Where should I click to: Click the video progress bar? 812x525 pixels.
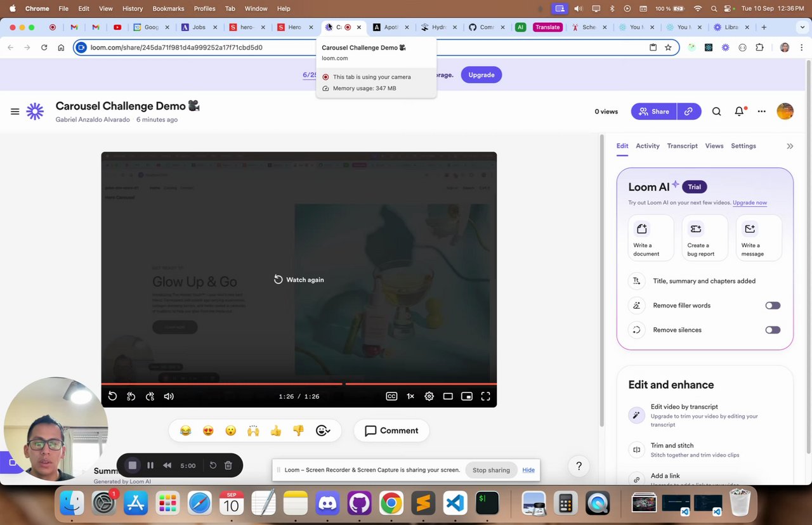coord(299,384)
